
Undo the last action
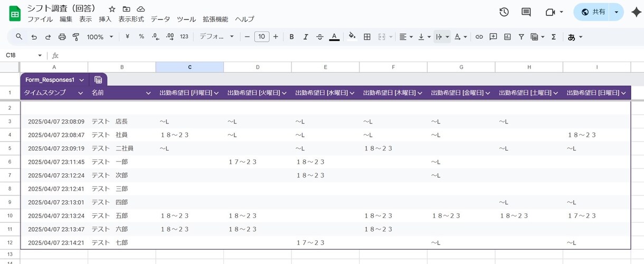coord(34,37)
